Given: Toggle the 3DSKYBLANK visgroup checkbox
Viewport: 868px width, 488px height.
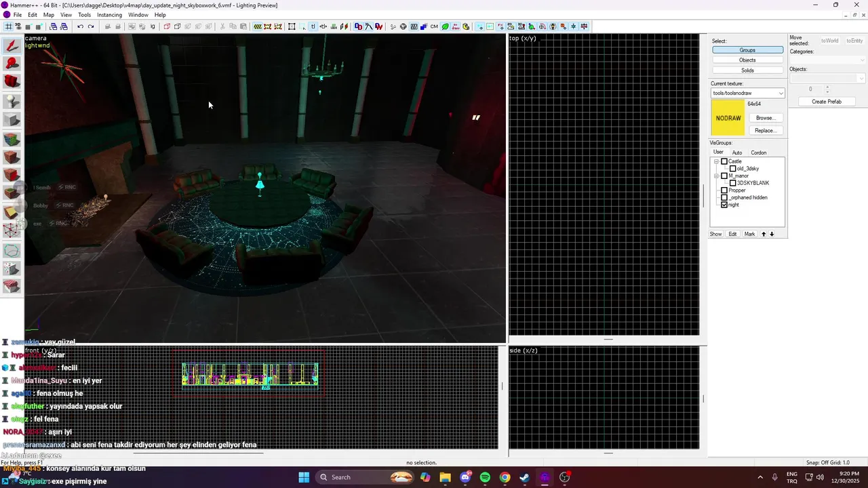Looking at the screenshot, I should pyautogui.click(x=733, y=183).
